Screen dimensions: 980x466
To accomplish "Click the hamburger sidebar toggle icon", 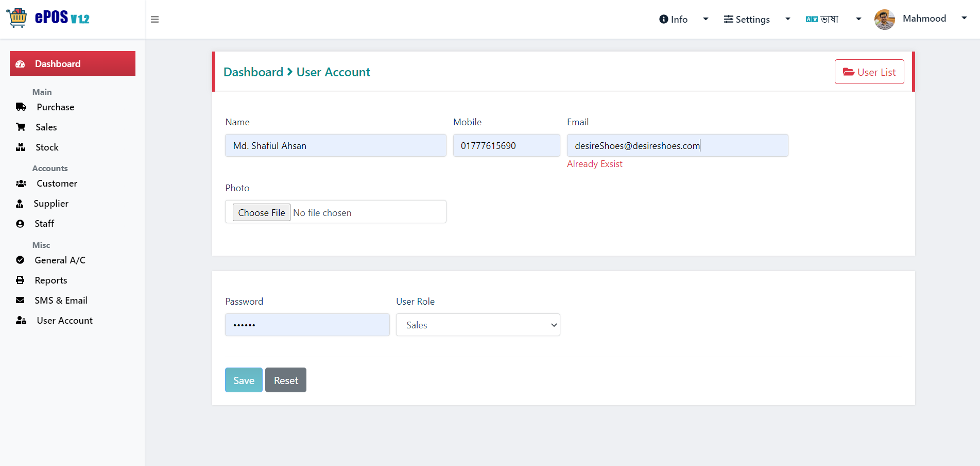I will coord(154,20).
